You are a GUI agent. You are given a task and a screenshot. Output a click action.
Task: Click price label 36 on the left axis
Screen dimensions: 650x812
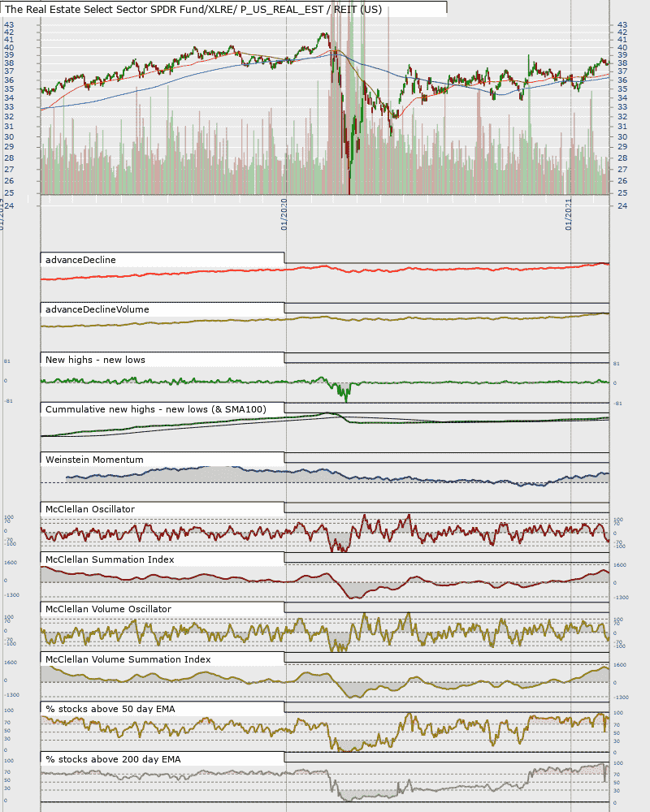tap(9, 80)
